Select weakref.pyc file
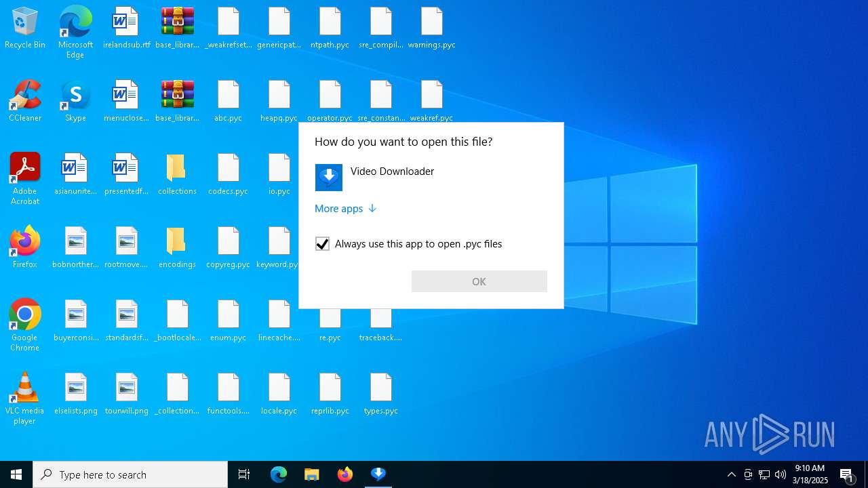Screen dimensions: 868x488 click(432, 102)
